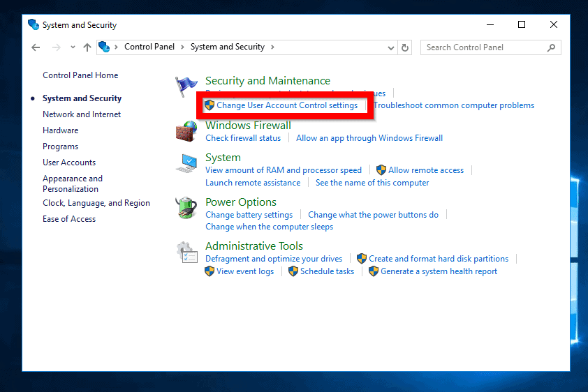Open See the name of this computer
Image resolution: width=588 pixels, height=392 pixels.
[x=372, y=183]
